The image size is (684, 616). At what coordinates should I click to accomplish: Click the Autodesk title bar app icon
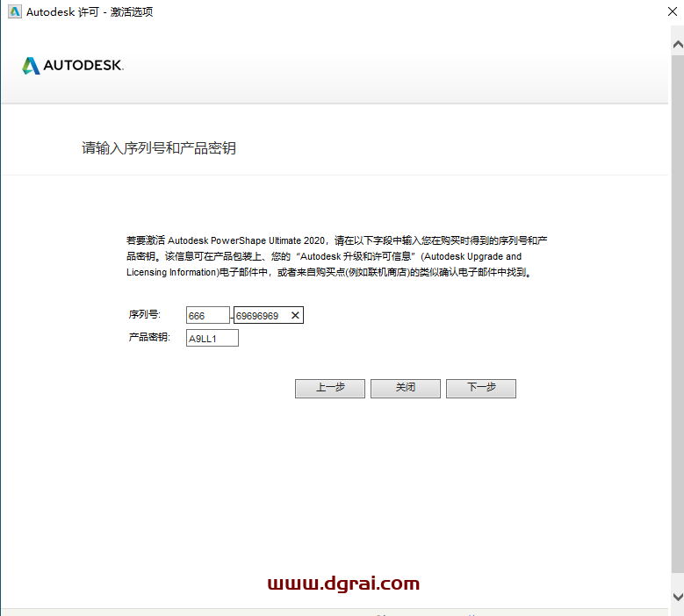click(14, 11)
